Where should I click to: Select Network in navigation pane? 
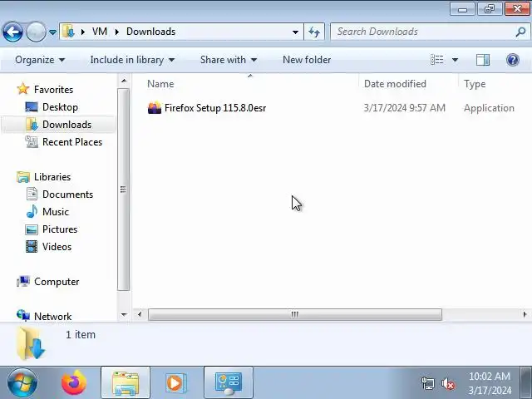[x=52, y=317]
